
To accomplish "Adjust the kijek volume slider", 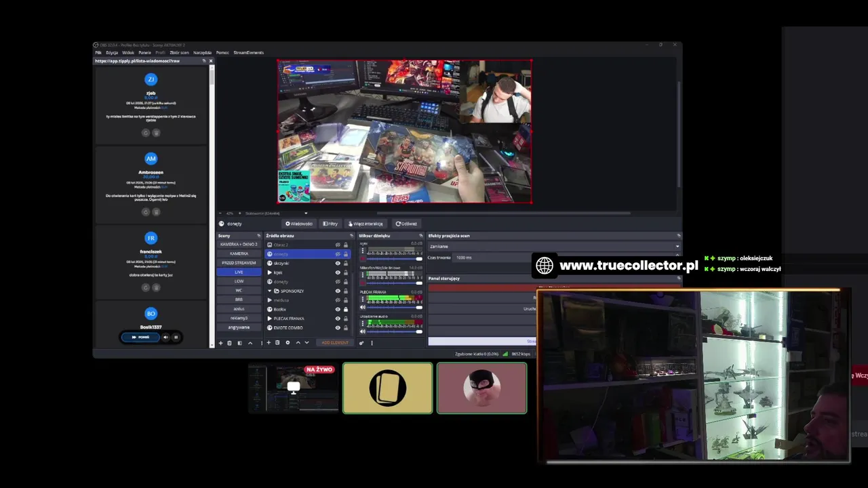I will pyautogui.click(x=395, y=259).
